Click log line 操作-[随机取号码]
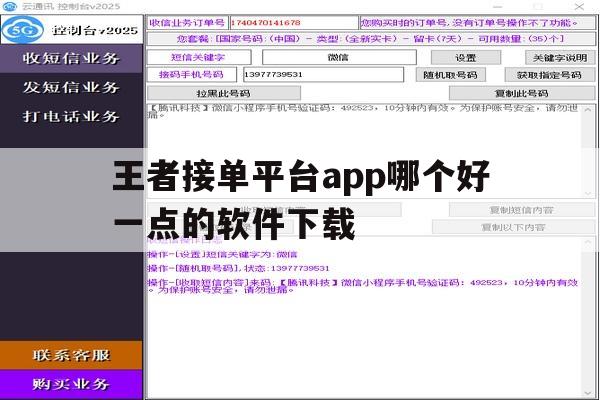 coord(238,268)
